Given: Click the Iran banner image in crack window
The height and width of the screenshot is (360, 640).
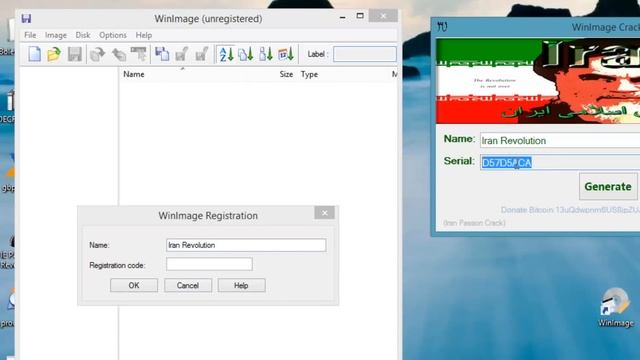Looking at the screenshot, I should tap(538, 81).
